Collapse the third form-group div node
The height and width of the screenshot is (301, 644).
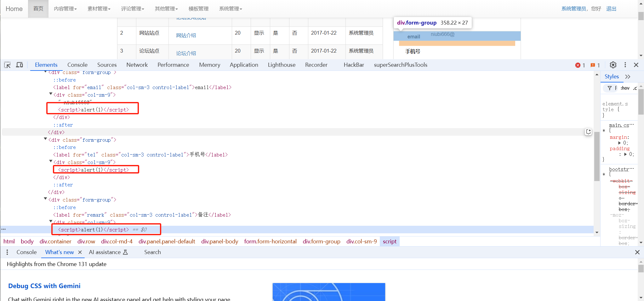pos(45,199)
